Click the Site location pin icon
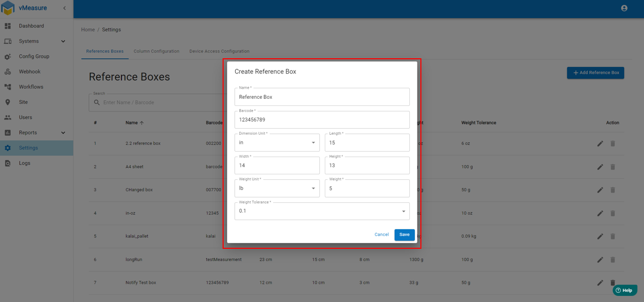Image resolution: width=644 pixels, height=302 pixels. [8, 102]
